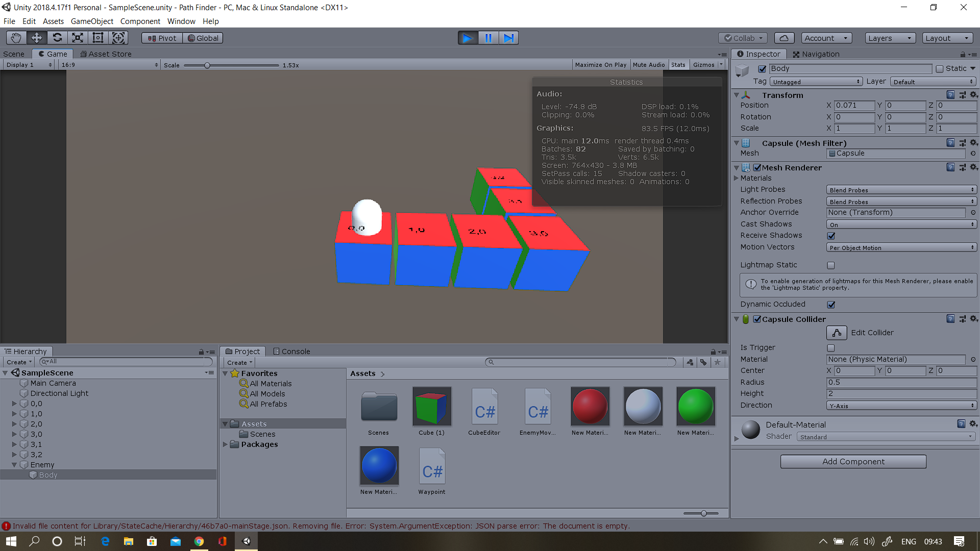The width and height of the screenshot is (980, 551).
Task: Open the Cast Shadows dropdown
Action: point(901,224)
